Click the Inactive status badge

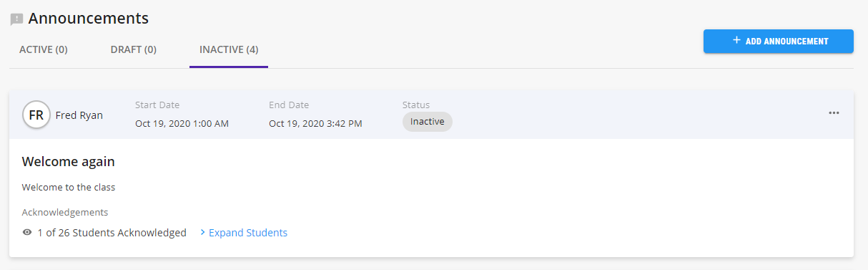pyautogui.click(x=428, y=122)
